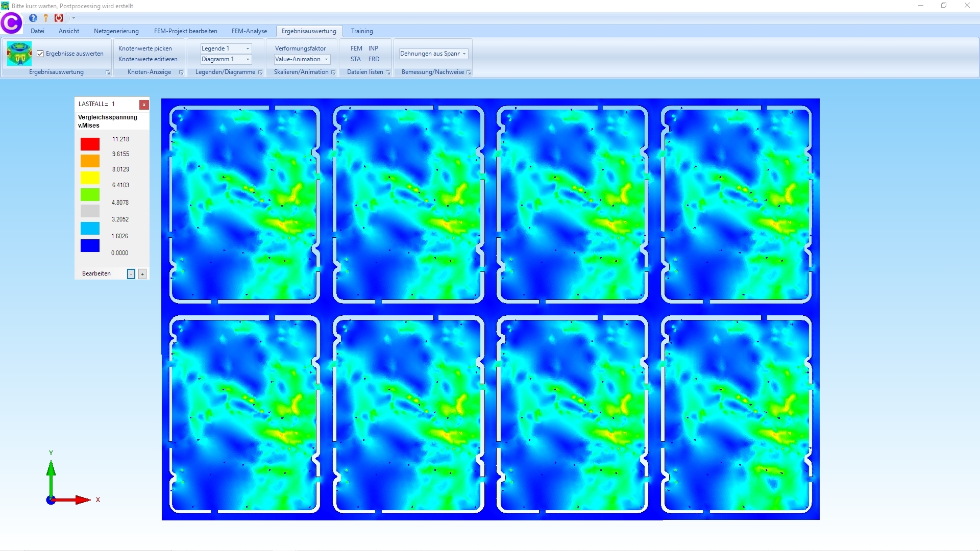980x551 pixels.
Task: Open the Legenden/Diagramme group dialog launcher
Action: coord(260,72)
